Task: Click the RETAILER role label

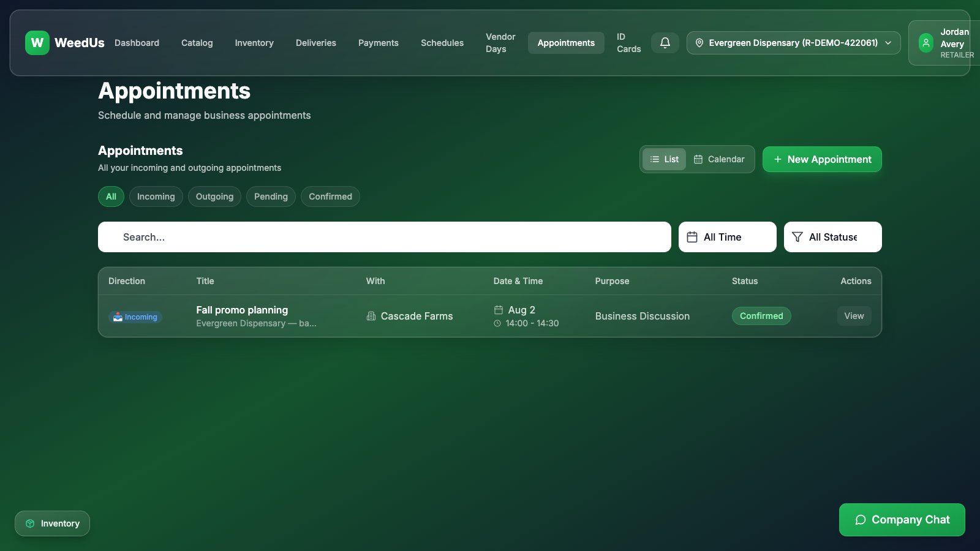Action: 957,55
